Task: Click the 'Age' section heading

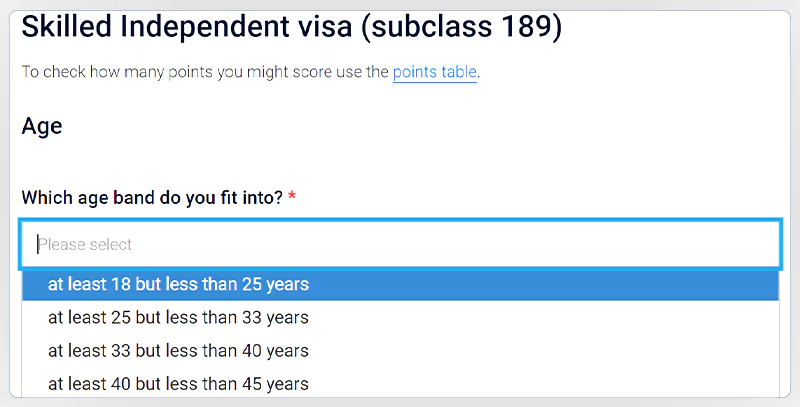Action: (x=42, y=126)
